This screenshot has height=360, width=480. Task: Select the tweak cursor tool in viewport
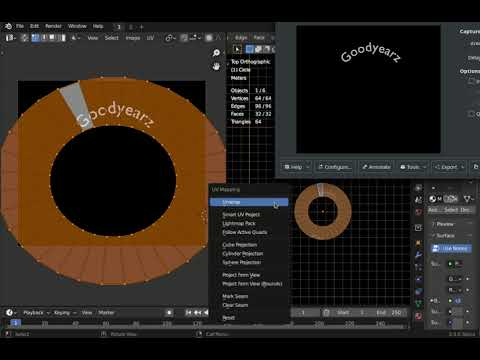[x=237, y=50]
